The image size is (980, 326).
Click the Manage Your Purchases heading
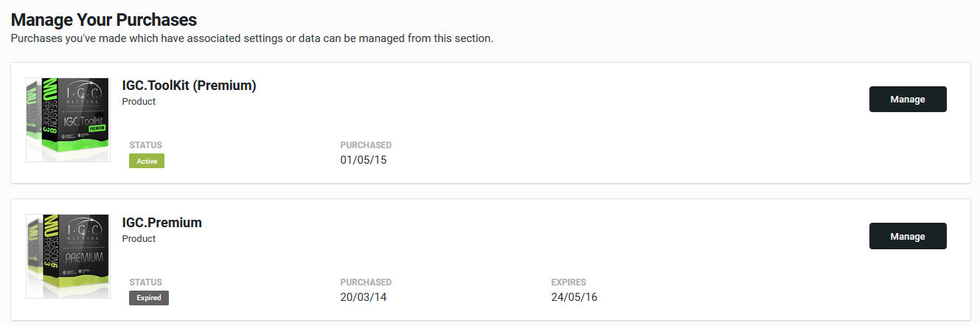point(104,20)
